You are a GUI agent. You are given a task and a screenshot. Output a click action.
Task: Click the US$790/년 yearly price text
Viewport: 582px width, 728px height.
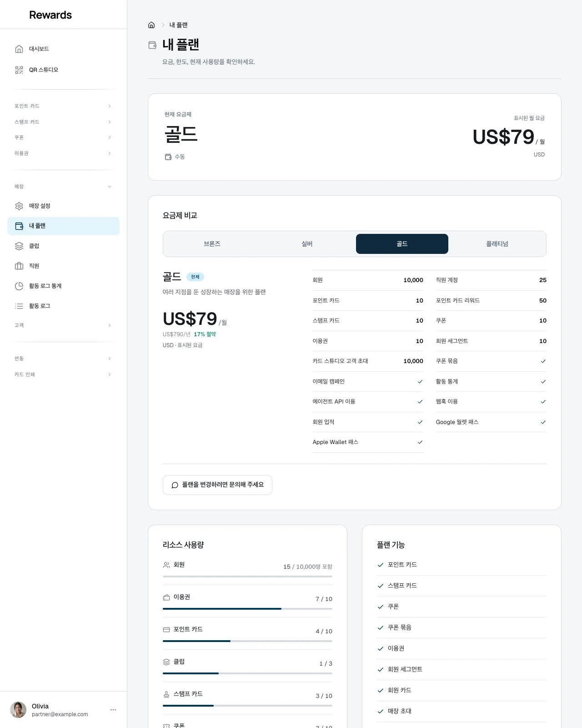[x=177, y=334]
